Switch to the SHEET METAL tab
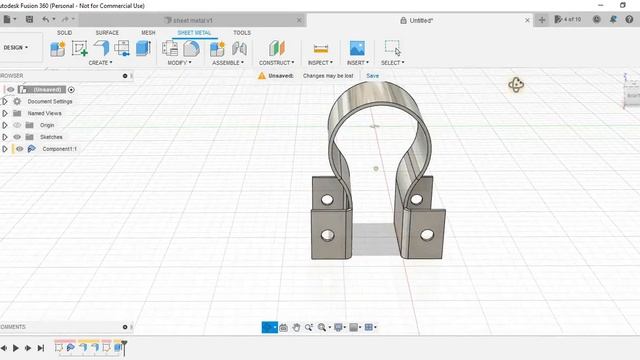640x360 pixels. point(194,33)
